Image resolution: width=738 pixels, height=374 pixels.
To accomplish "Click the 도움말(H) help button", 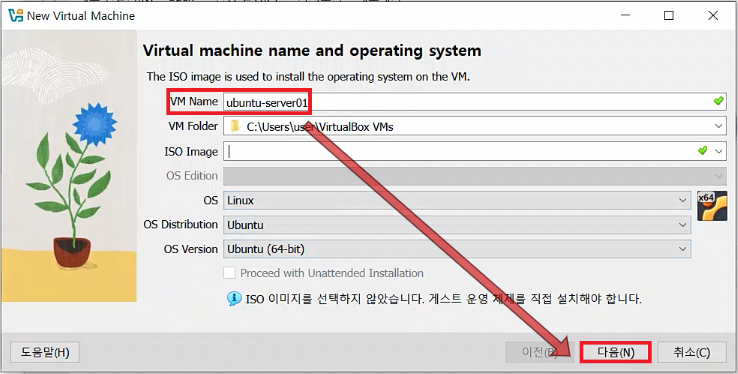I will point(45,352).
